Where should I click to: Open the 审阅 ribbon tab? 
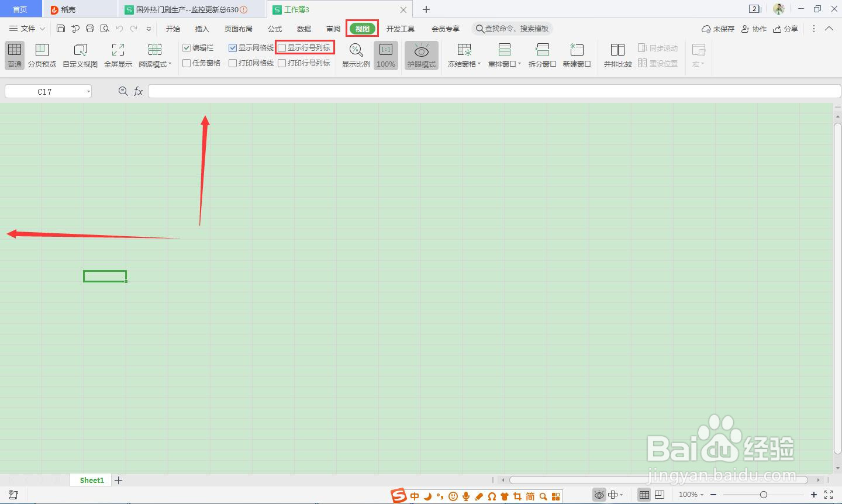333,29
